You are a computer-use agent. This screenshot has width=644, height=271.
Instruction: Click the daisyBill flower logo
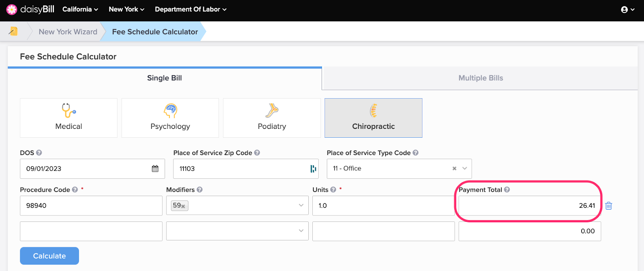12,9
